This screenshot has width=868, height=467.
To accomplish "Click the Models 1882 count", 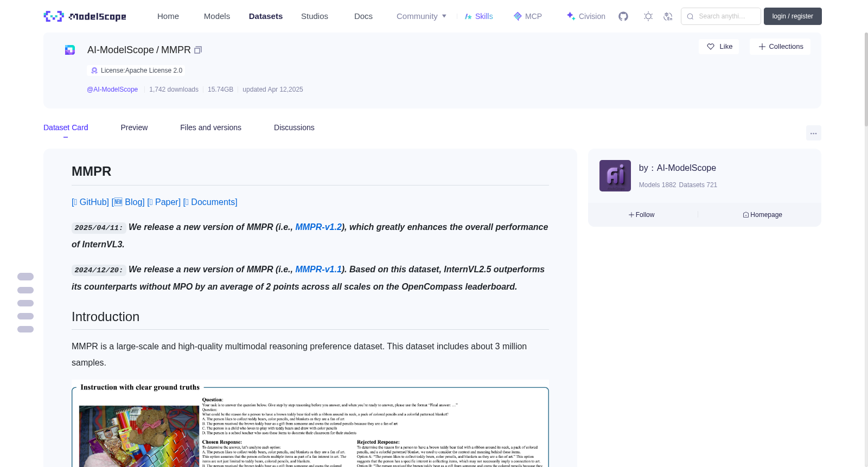I will tap(658, 185).
